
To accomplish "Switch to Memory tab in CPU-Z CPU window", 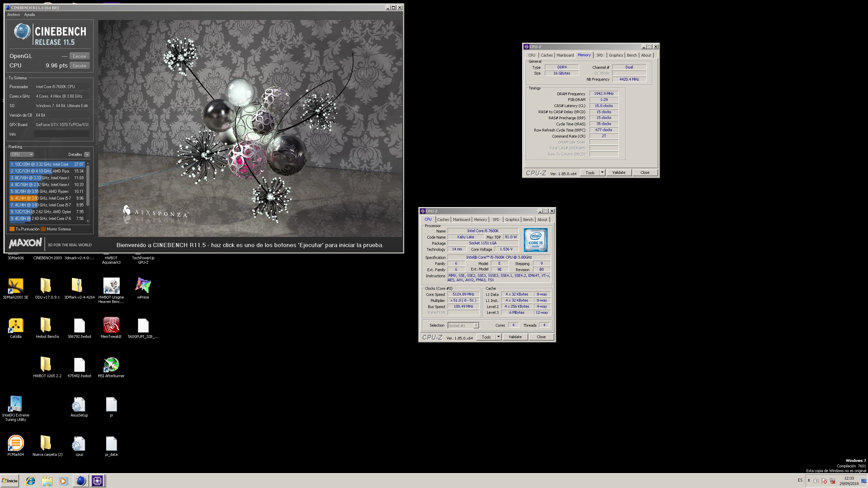I will point(480,220).
